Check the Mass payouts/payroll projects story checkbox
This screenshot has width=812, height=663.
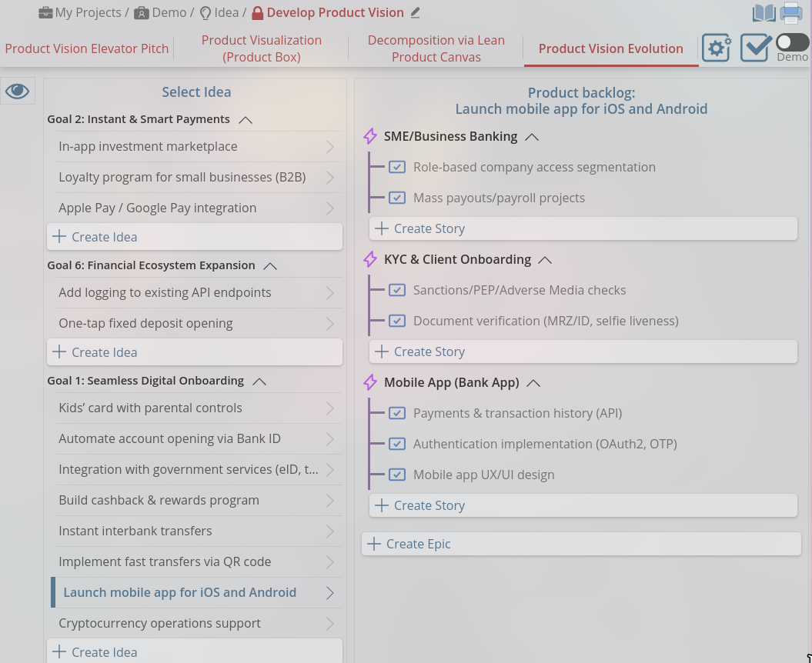(397, 198)
